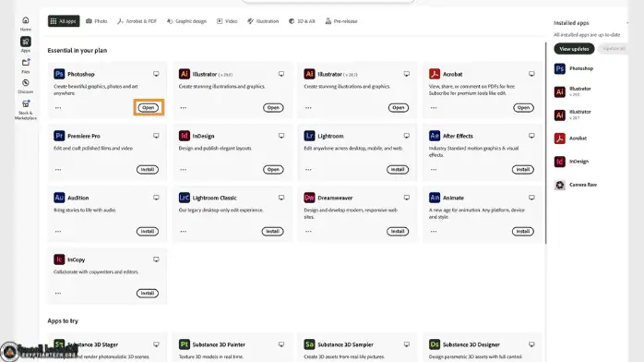The width and height of the screenshot is (644, 362).
Task: Open more options on Dreamweaver card
Action: [308, 232]
